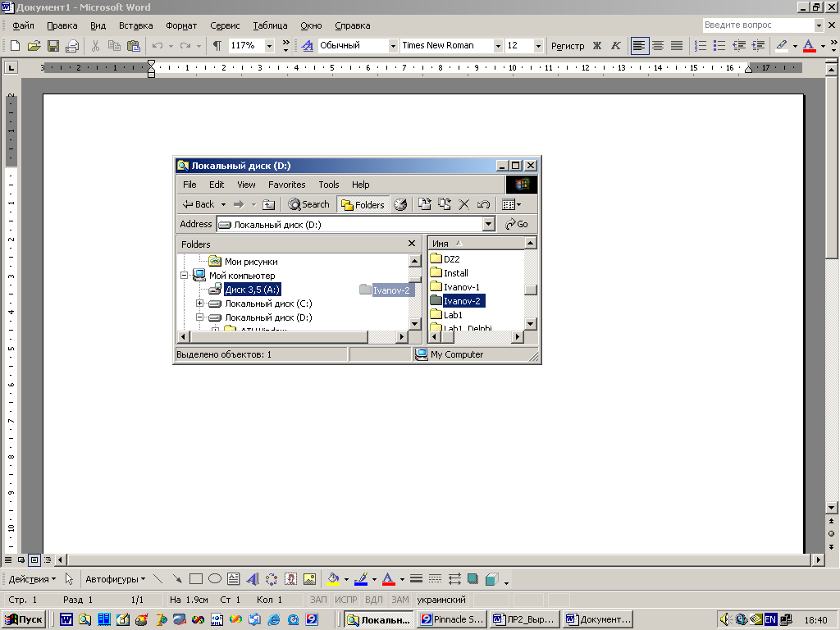Open the Автофигуры dropdown in drawing toolbar
This screenshot has width=840, height=630.
115,579
